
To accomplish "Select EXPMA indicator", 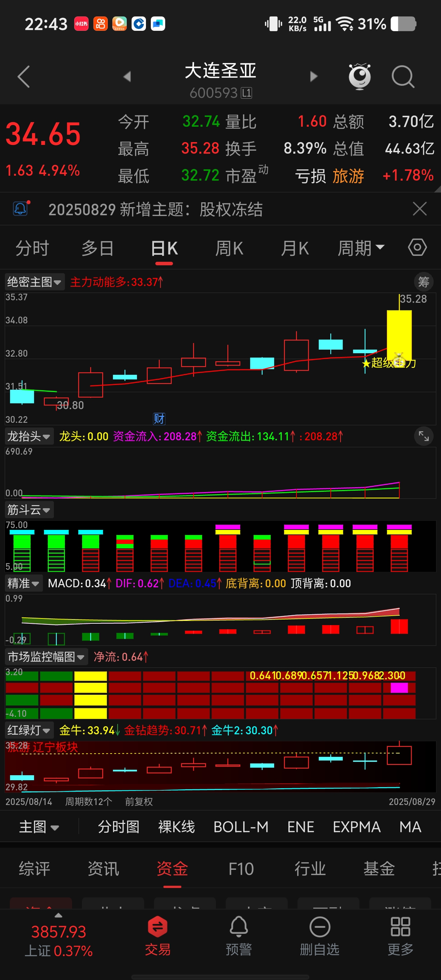I will (357, 827).
